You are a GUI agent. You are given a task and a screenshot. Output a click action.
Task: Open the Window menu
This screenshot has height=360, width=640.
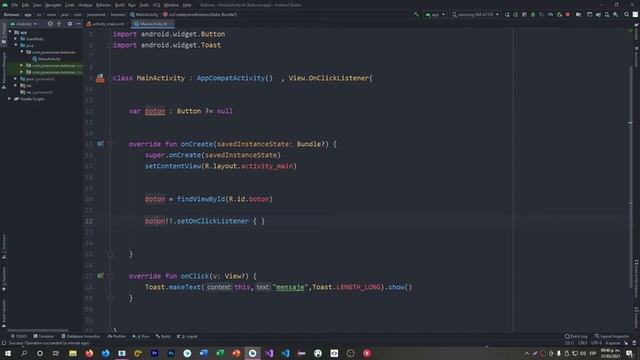pyautogui.click(x=171, y=5)
